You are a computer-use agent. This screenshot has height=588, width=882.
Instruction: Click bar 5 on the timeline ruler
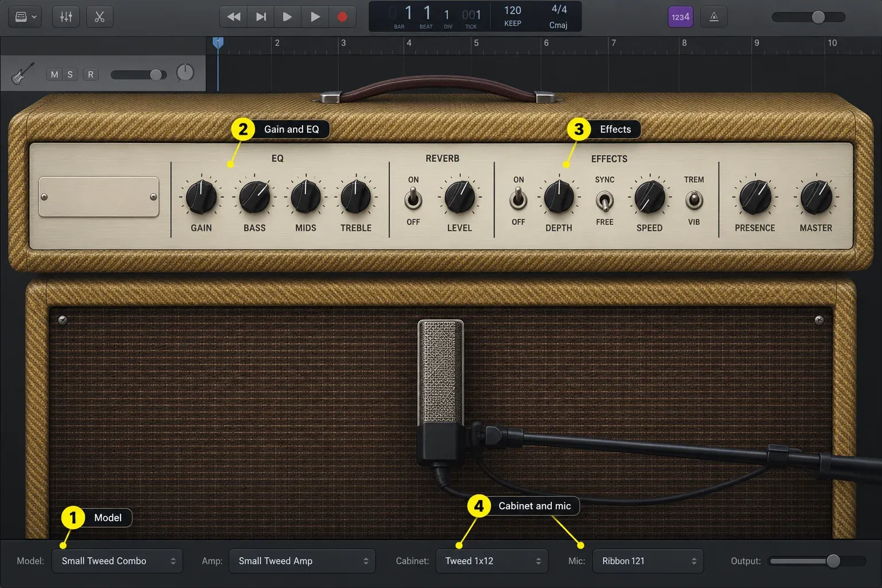point(476,43)
